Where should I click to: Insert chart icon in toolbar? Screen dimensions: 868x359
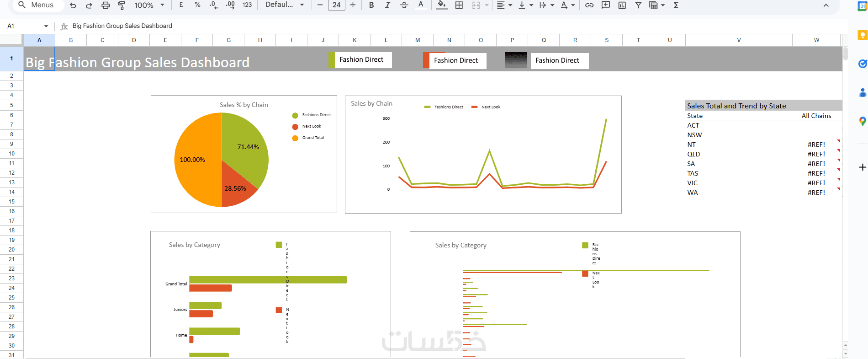coord(622,5)
